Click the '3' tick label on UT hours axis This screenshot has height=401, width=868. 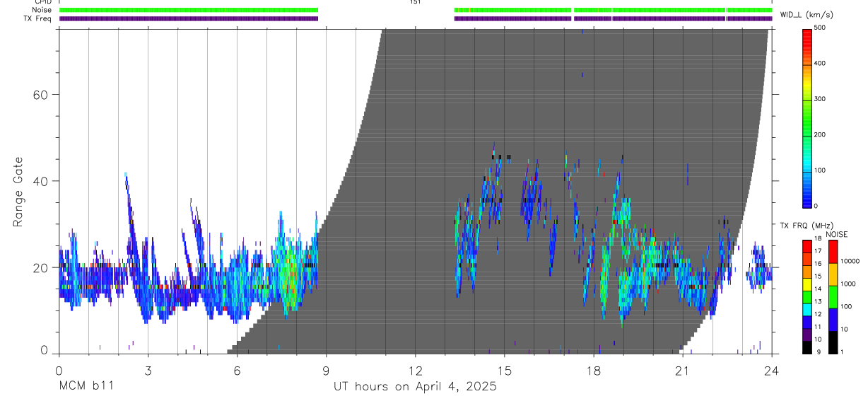[x=148, y=370]
